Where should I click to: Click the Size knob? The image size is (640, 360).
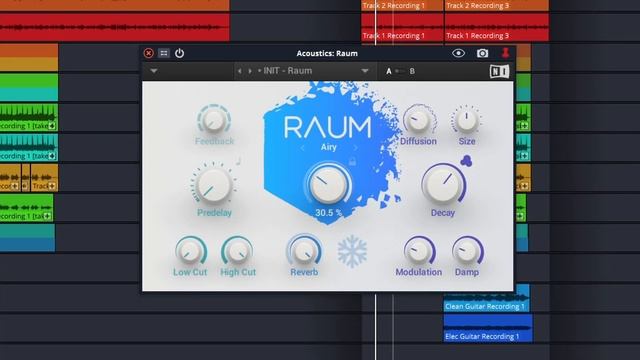pos(466,120)
